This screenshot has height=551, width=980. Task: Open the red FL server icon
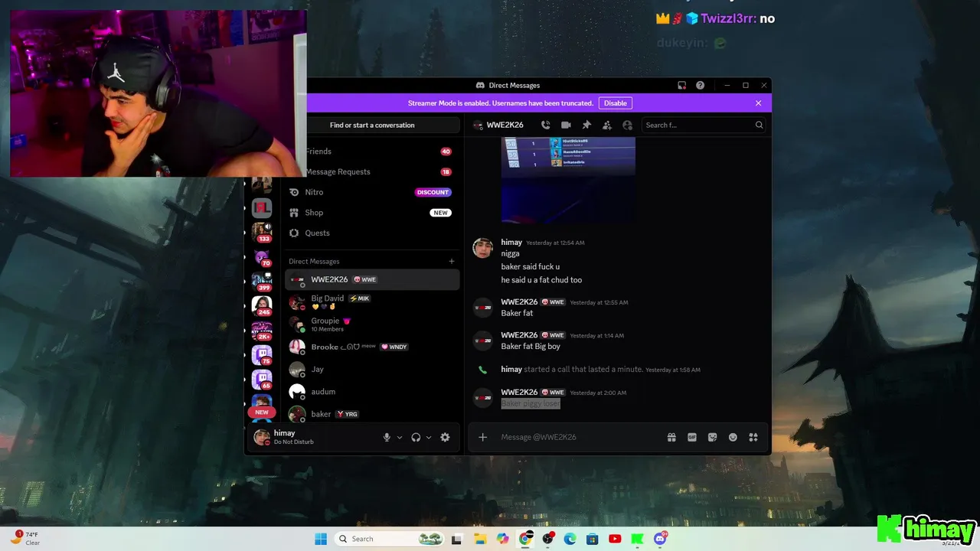[262, 208]
